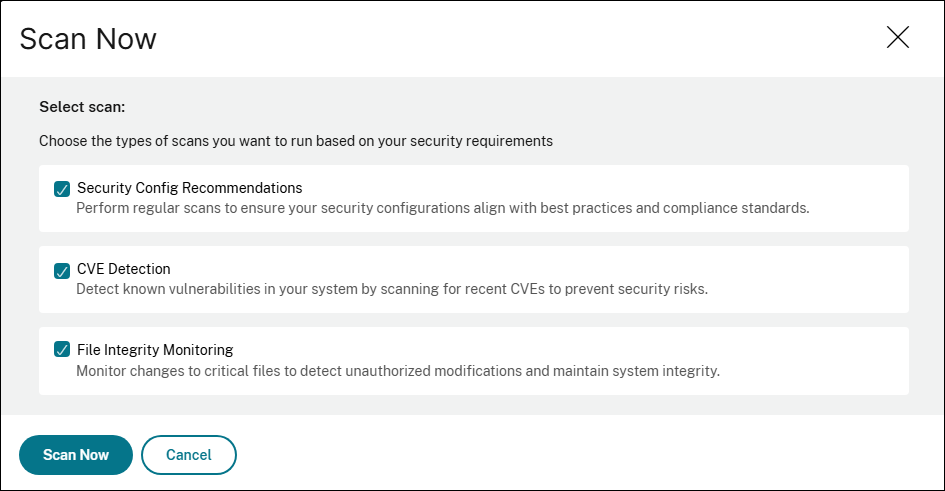The height and width of the screenshot is (491, 945).
Task: Uncheck the Security Config Recommendations checkbox
Action: click(62, 188)
